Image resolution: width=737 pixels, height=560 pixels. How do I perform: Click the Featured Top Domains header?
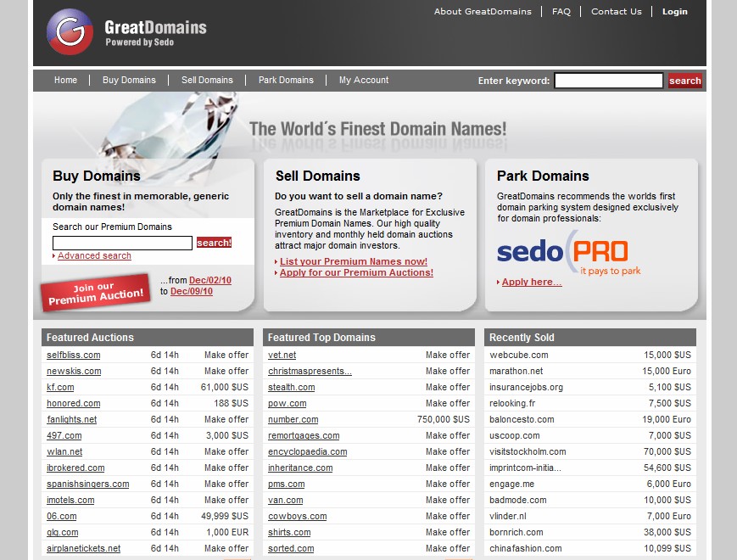click(x=369, y=338)
